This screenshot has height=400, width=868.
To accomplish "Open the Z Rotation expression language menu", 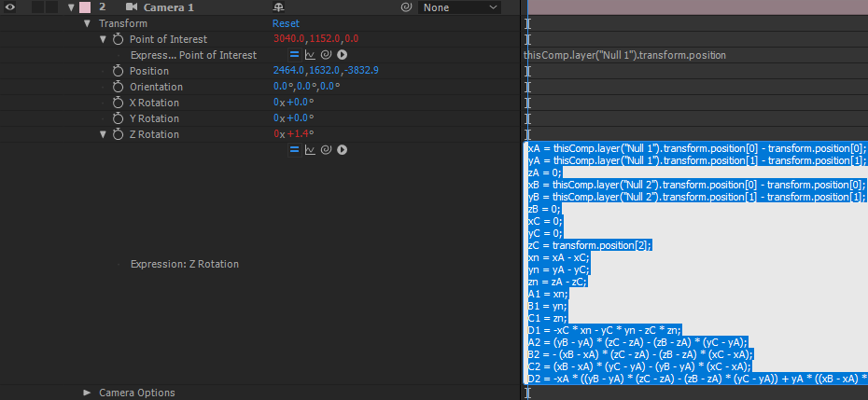I will [x=342, y=150].
